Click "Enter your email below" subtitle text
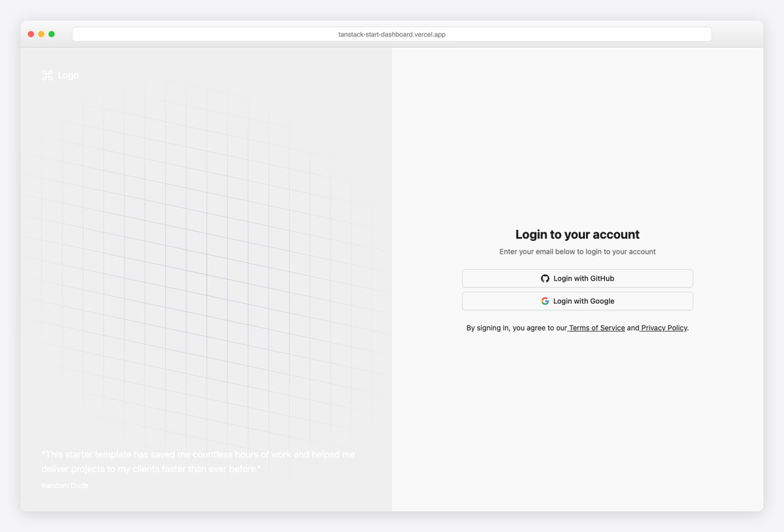 click(578, 252)
